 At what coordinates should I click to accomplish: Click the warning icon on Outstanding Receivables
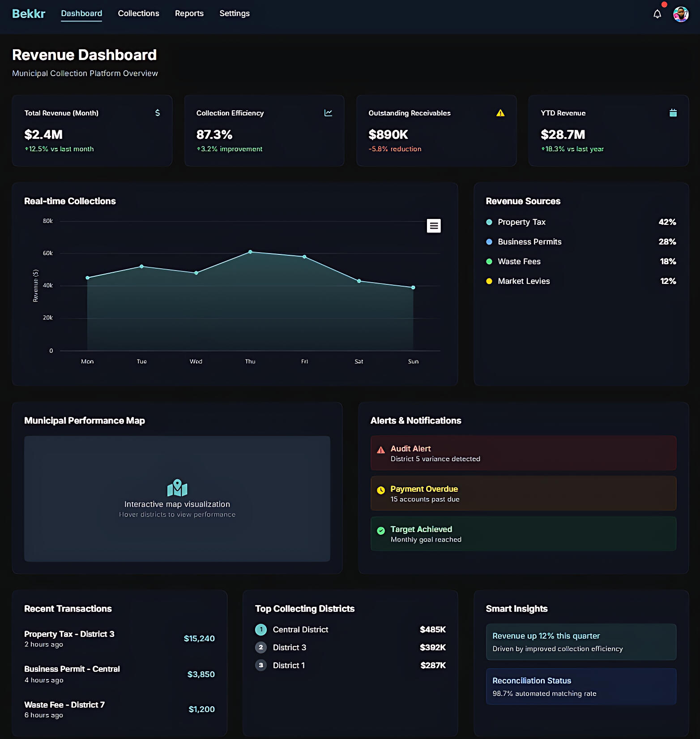[x=500, y=113]
